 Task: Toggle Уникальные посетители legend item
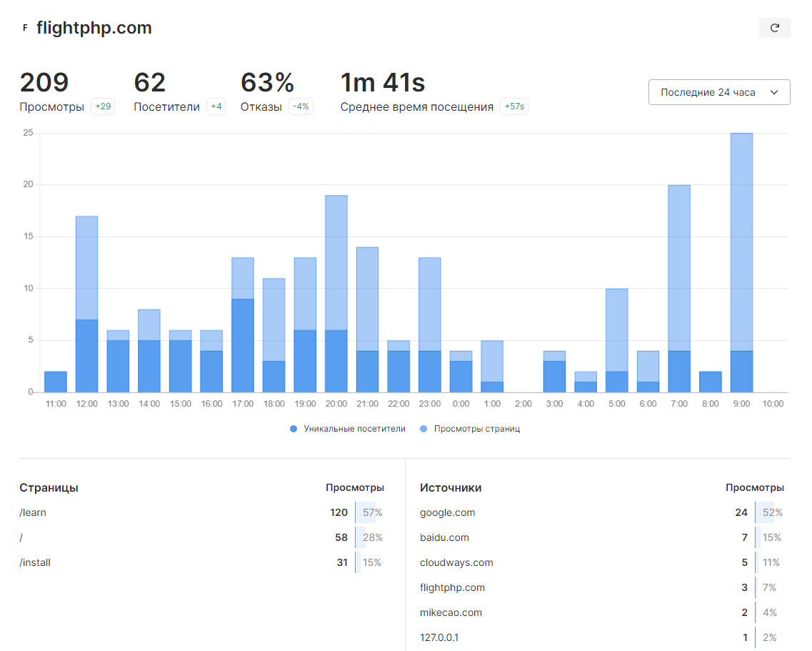point(348,429)
